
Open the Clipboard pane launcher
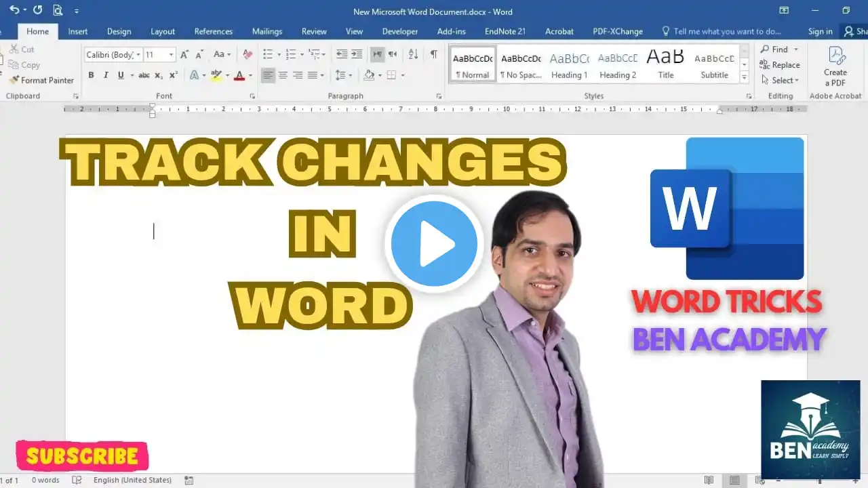(x=76, y=96)
